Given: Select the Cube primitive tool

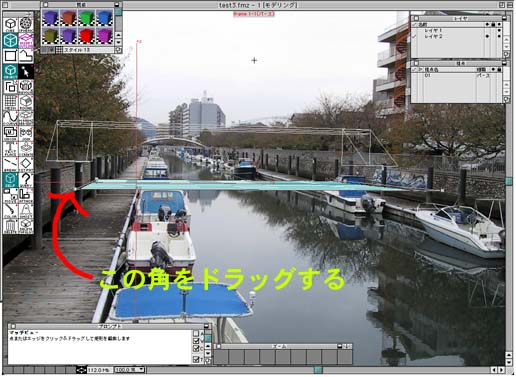Looking at the screenshot, I should 11,25.
